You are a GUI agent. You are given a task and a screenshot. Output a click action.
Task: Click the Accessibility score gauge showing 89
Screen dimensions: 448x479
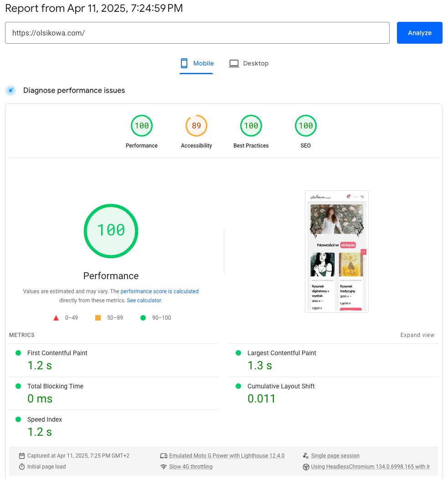(196, 126)
